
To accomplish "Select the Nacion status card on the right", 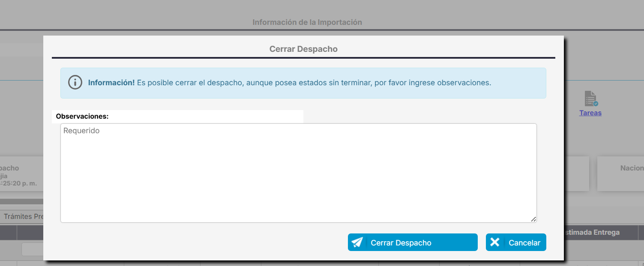I will coord(620,173).
